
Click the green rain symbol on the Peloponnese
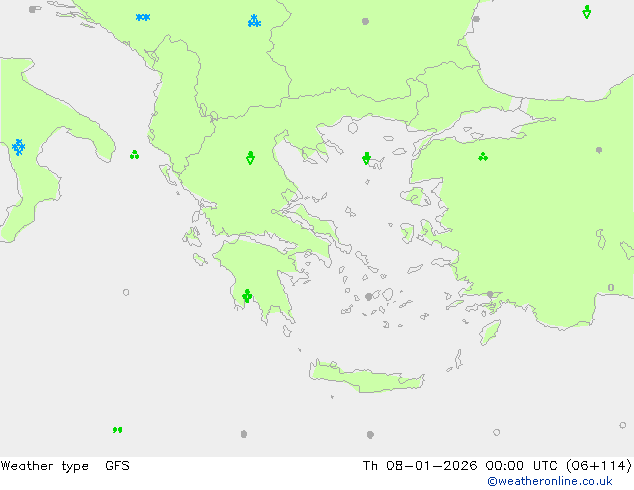(247, 296)
